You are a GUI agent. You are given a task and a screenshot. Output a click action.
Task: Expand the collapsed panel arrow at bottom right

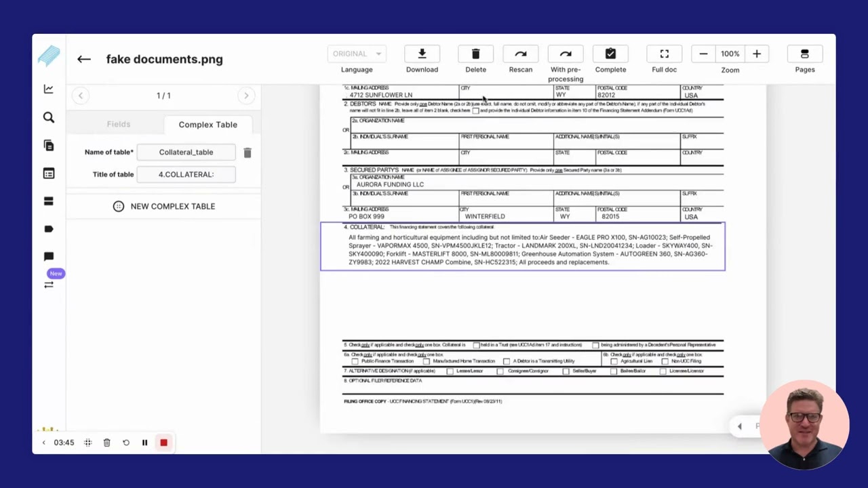740,426
